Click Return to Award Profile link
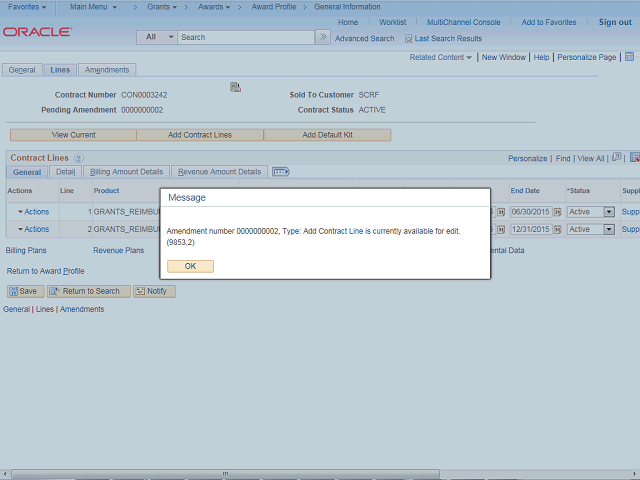The image size is (640, 480). 45,271
